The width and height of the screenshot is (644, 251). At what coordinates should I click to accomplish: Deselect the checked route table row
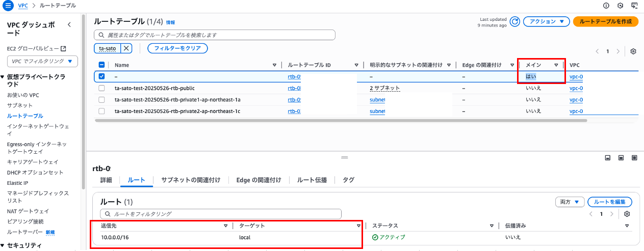[x=102, y=76]
